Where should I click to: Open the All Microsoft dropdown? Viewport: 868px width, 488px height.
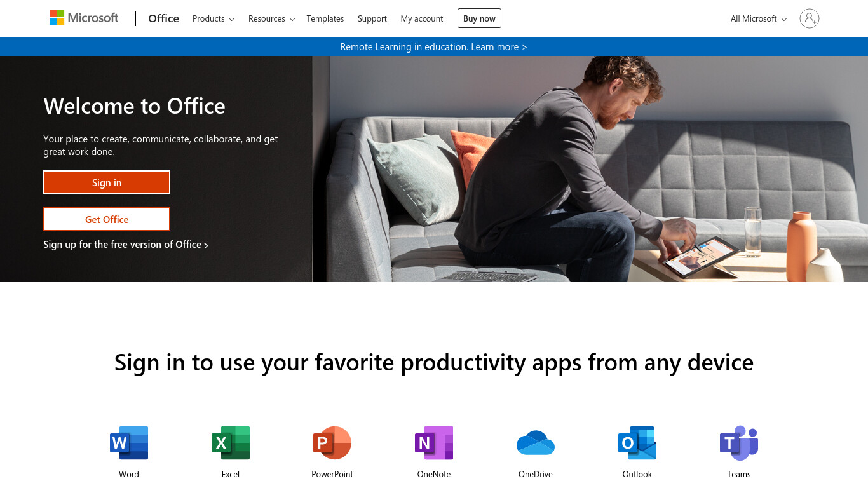pyautogui.click(x=759, y=18)
